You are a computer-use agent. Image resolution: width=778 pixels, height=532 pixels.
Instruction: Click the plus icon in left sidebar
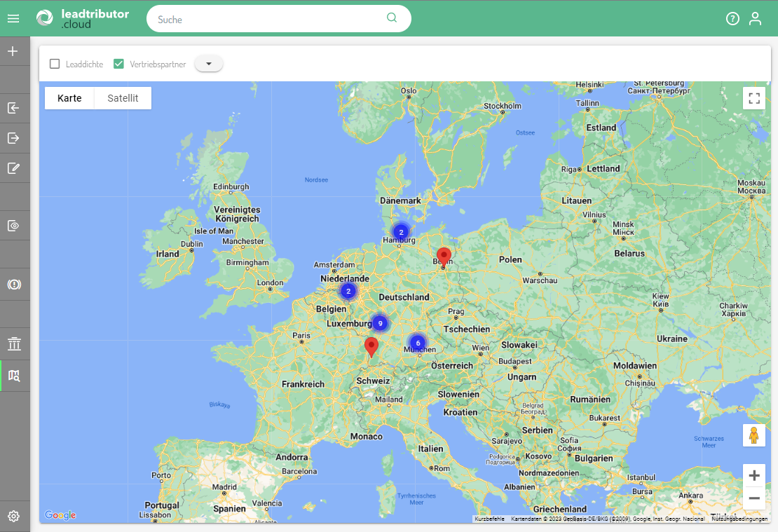pos(13,51)
